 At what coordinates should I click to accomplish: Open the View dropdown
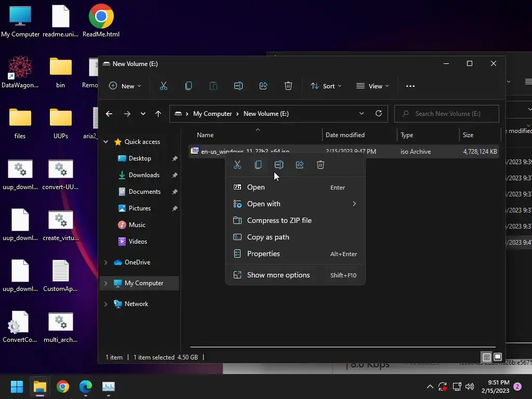pos(372,86)
